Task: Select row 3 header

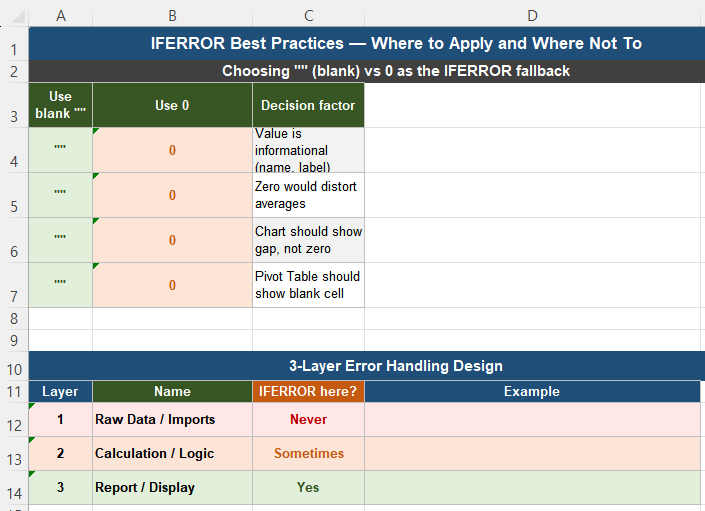Action: tap(14, 105)
